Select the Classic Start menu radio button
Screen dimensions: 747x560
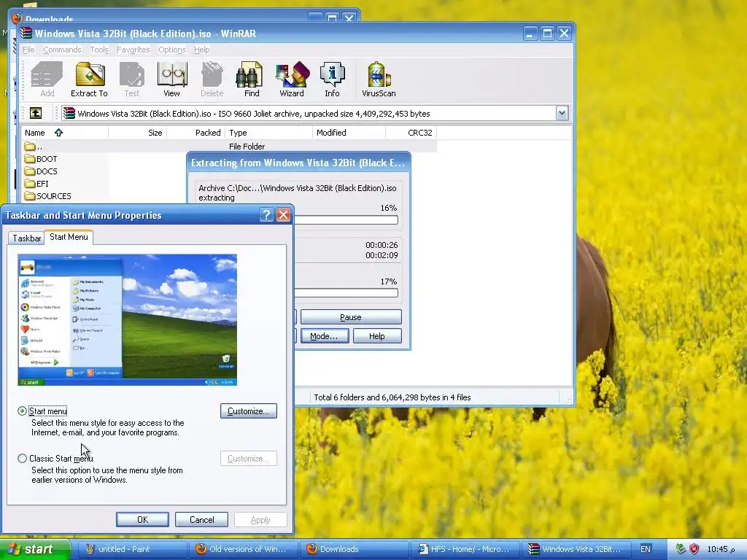coord(22,458)
